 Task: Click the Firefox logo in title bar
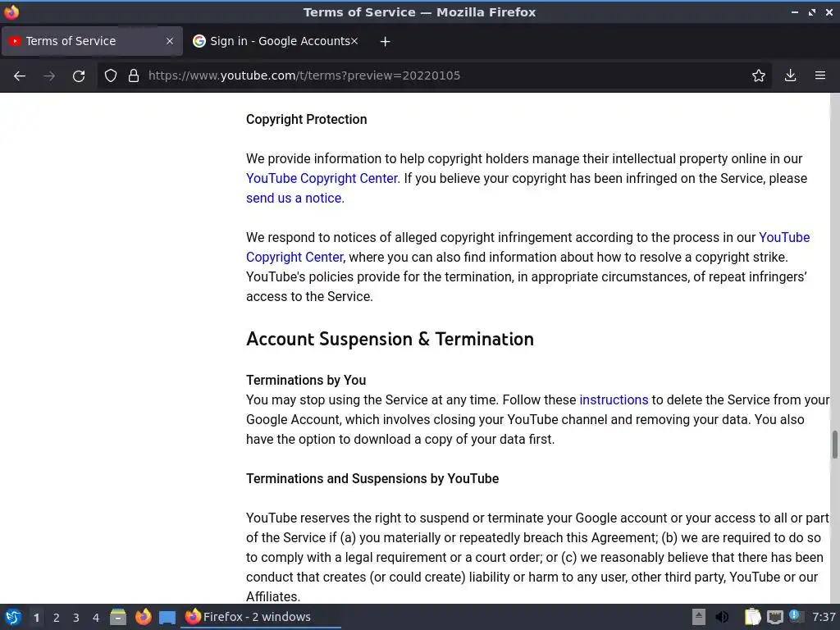pos(11,11)
